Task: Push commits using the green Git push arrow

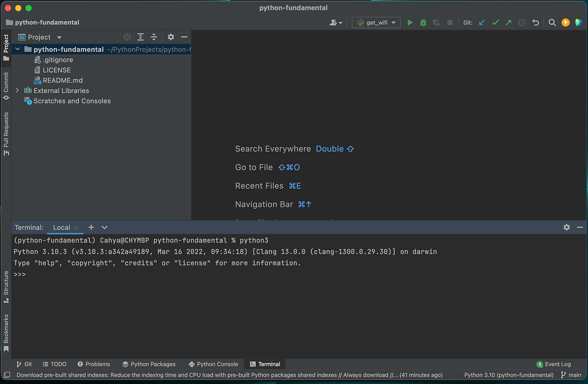Action: 508,22
